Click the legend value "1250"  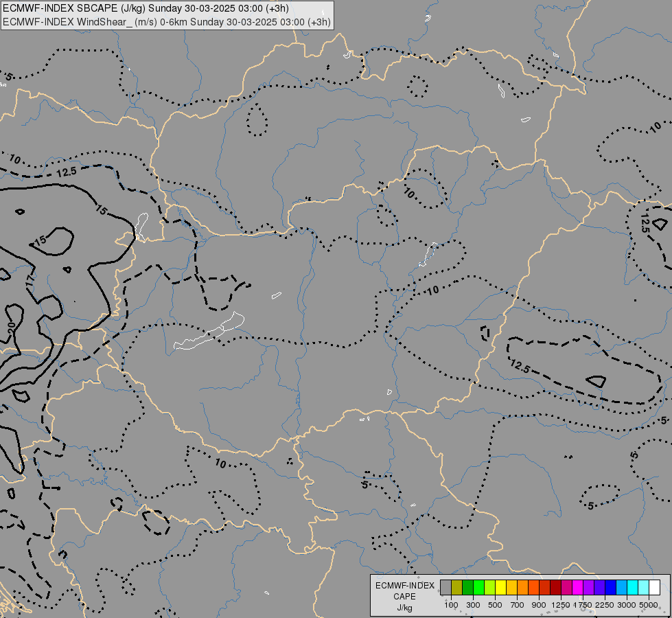click(561, 605)
